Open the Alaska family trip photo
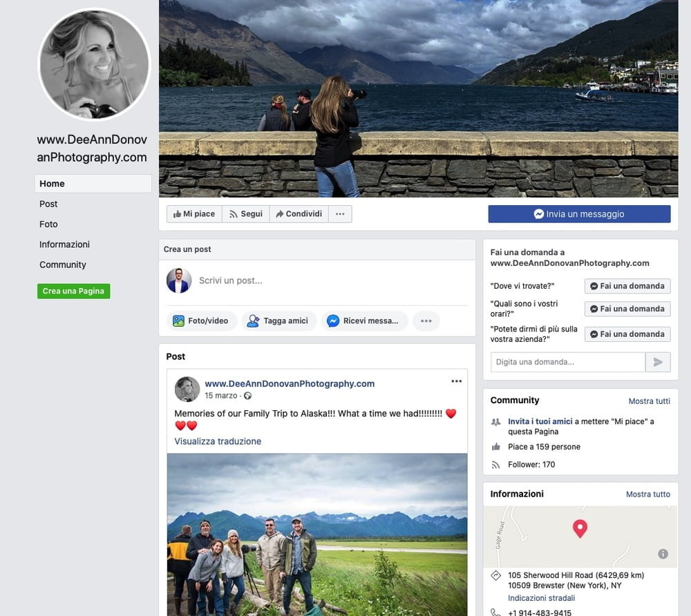Viewport: 691px width, 616px height. click(317, 535)
